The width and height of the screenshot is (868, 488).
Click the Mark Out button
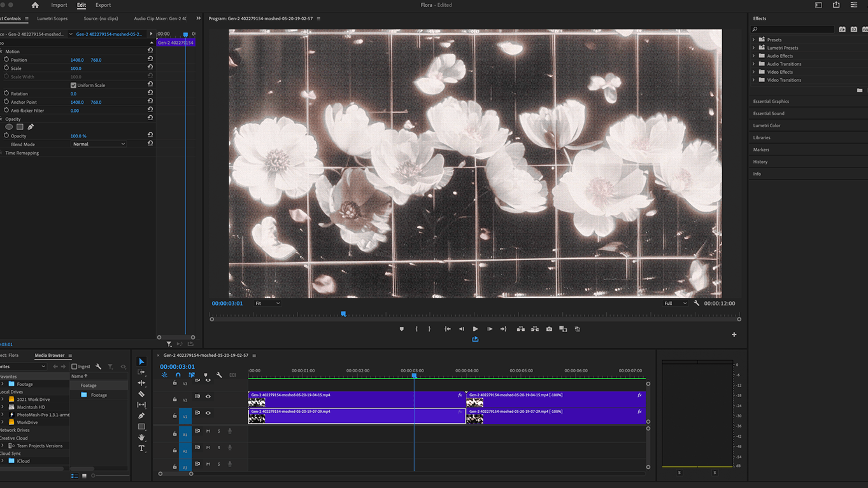point(429,329)
